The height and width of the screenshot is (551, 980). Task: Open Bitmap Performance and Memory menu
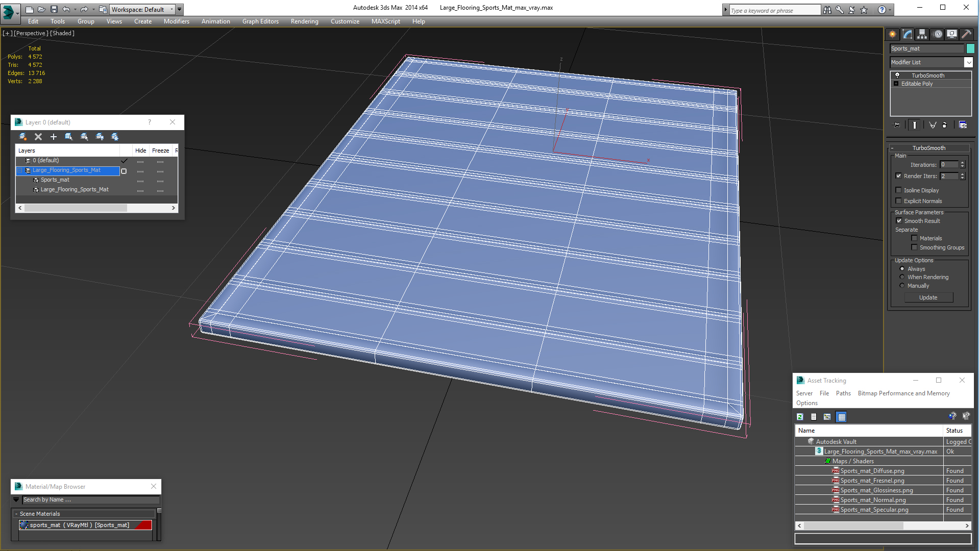tap(903, 393)
